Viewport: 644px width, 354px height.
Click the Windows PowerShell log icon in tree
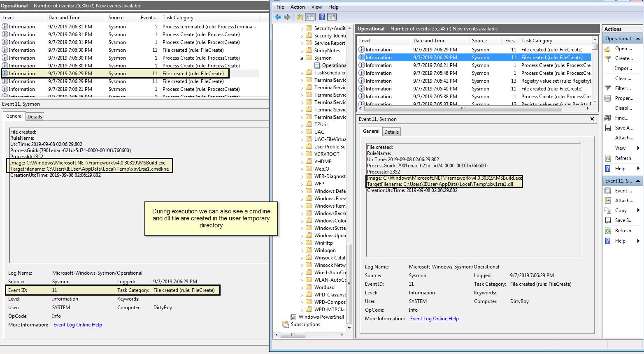[x=293, y=317]
